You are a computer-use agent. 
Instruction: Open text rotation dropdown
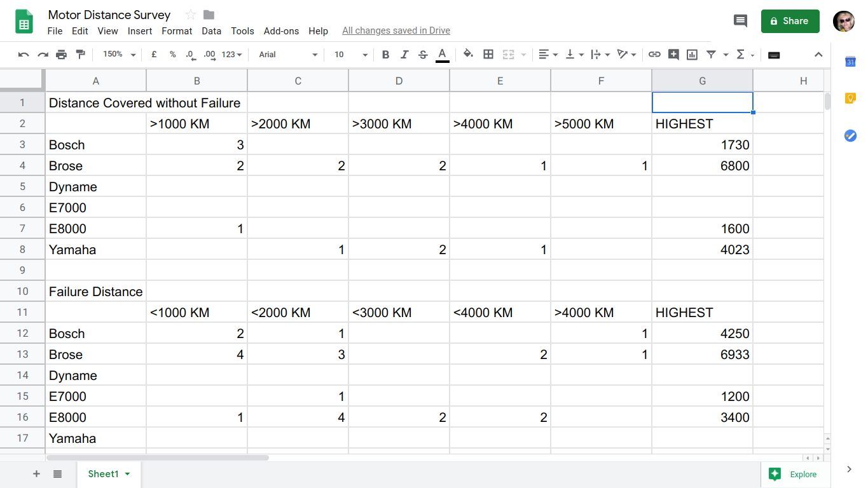[626, 55]
